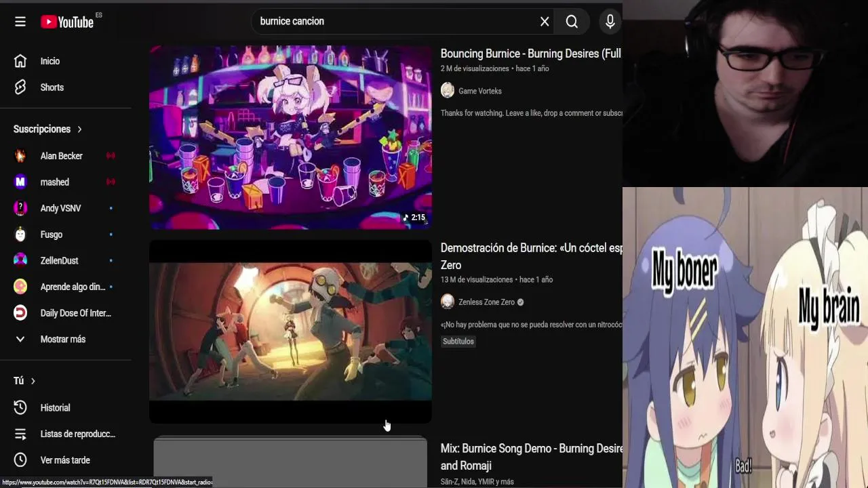Click the Ver más tarde clock icon

pyautogui.click(x=20, y=460)
